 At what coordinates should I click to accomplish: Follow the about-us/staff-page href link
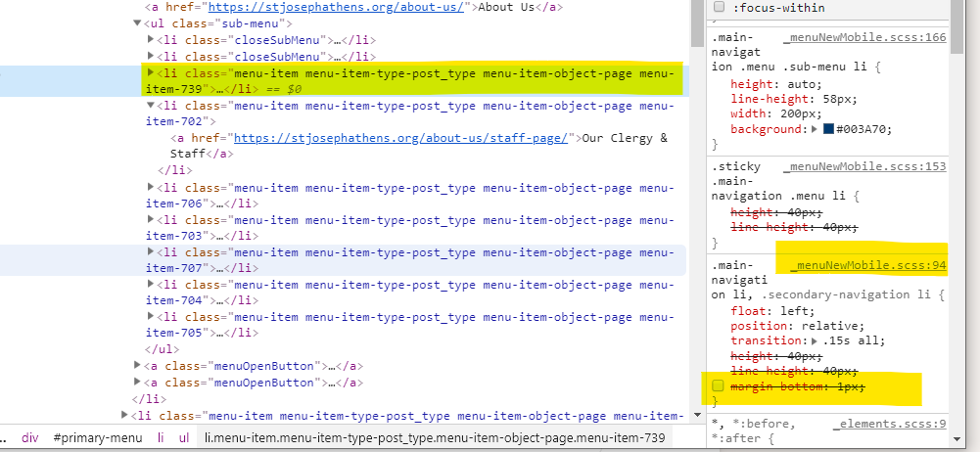400,138
